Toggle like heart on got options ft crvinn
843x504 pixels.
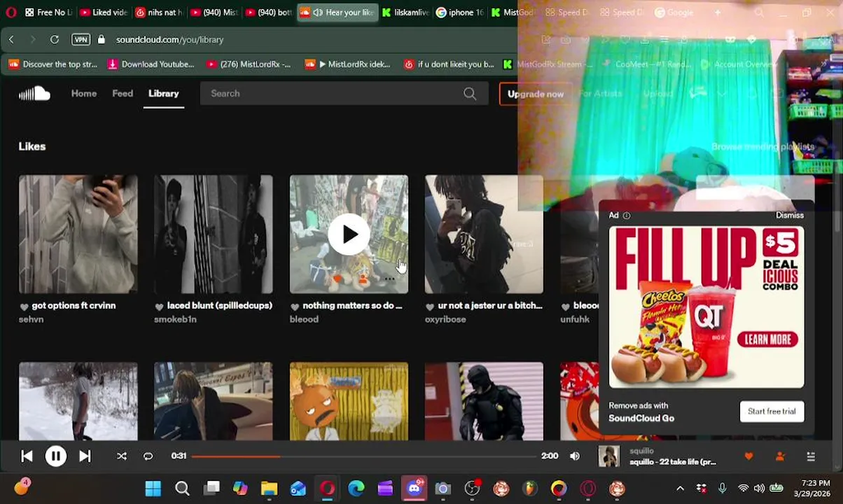[24, 307]
